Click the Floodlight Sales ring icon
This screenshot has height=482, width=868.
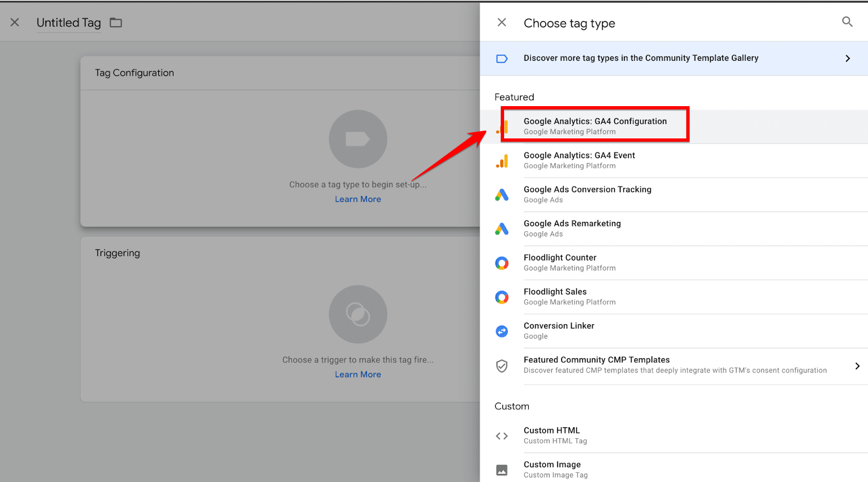point(502,297)
